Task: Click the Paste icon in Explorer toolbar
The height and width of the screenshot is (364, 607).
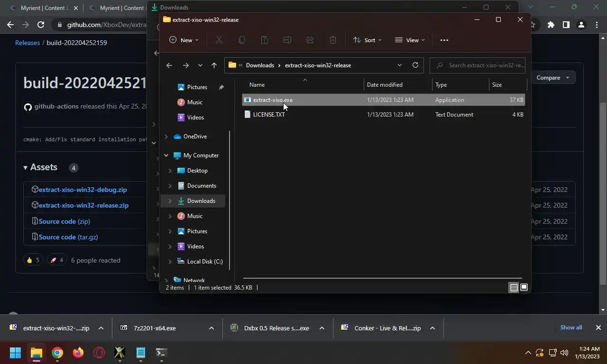Action: click(265, 40)
